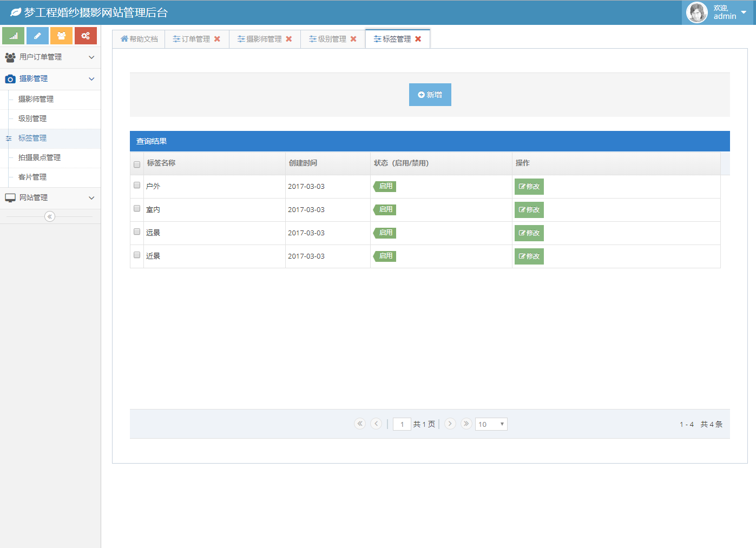Open the 拍摄景点管理 sidebar item
The image size is (756, 548).
pyautogui.click(x=40, y=157)
